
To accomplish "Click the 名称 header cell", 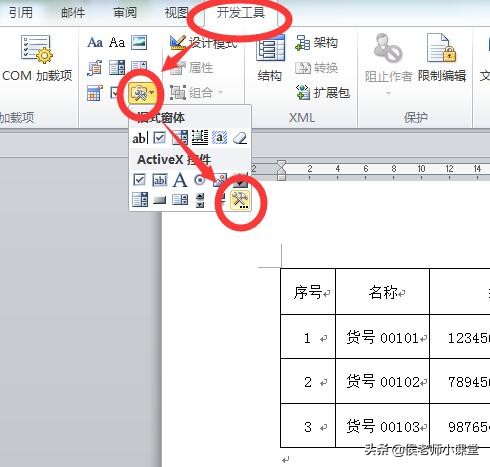I will 382,291.
